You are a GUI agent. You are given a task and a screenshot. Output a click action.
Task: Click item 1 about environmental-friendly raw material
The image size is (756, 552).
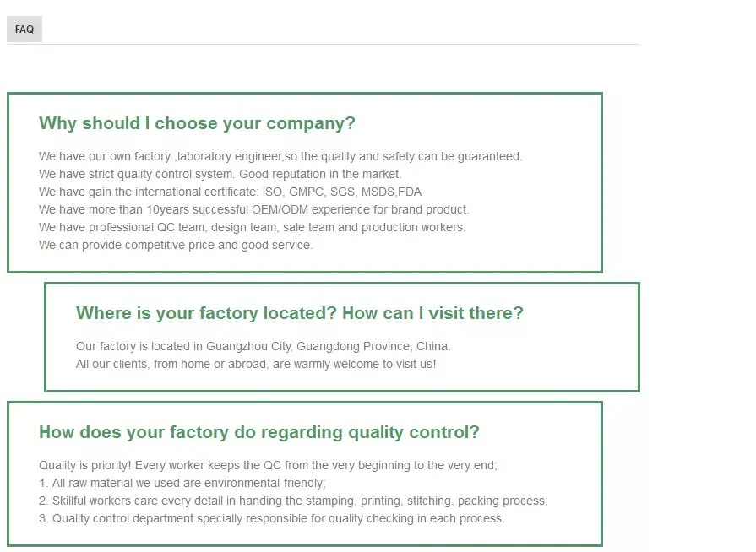point(182,483)
